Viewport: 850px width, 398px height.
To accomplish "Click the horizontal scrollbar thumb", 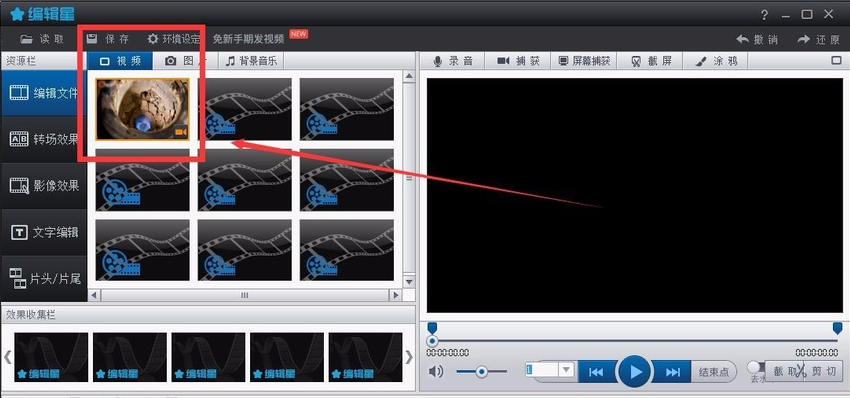I will (x=244, y=296).
